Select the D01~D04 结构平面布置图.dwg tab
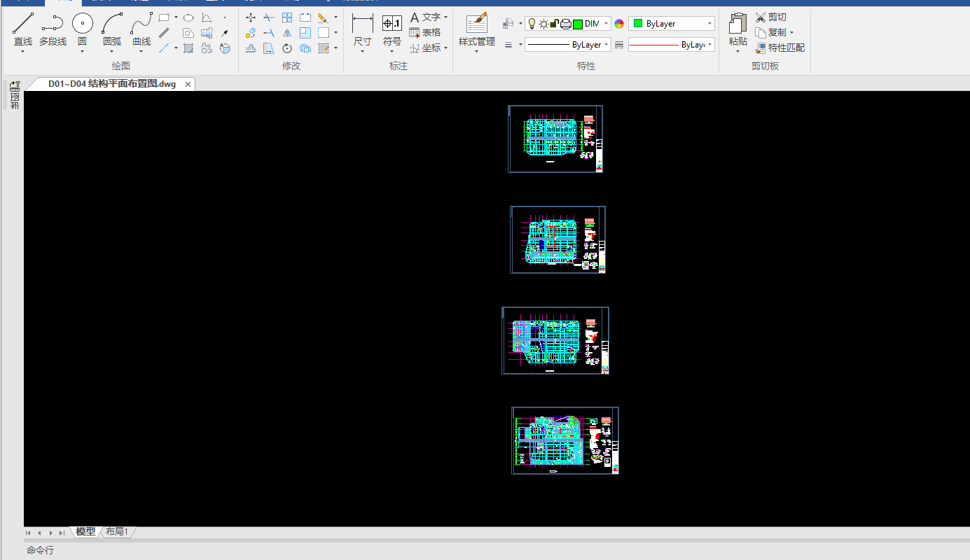970x560 pixels. 112,84
